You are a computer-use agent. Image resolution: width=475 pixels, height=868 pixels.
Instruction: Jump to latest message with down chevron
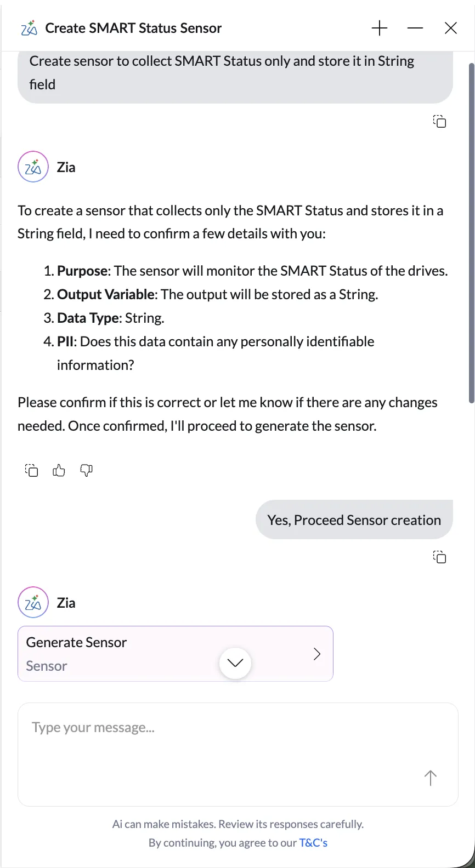[235, 663]
